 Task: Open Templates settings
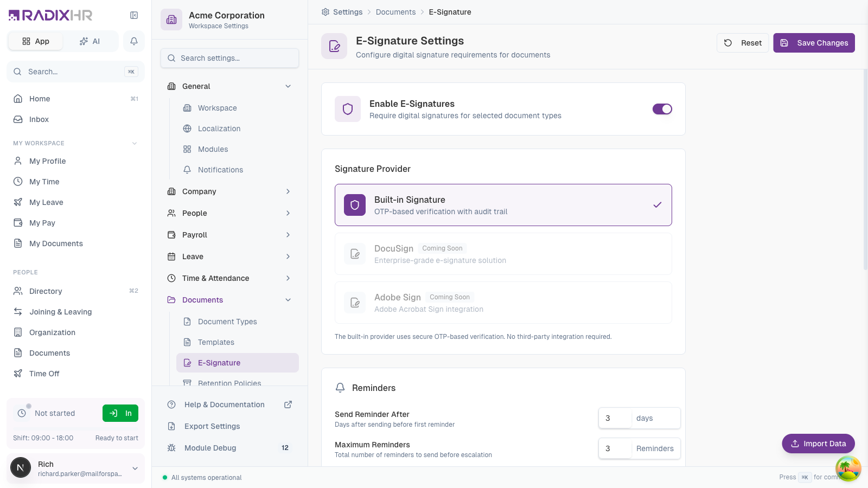[238, 342]
